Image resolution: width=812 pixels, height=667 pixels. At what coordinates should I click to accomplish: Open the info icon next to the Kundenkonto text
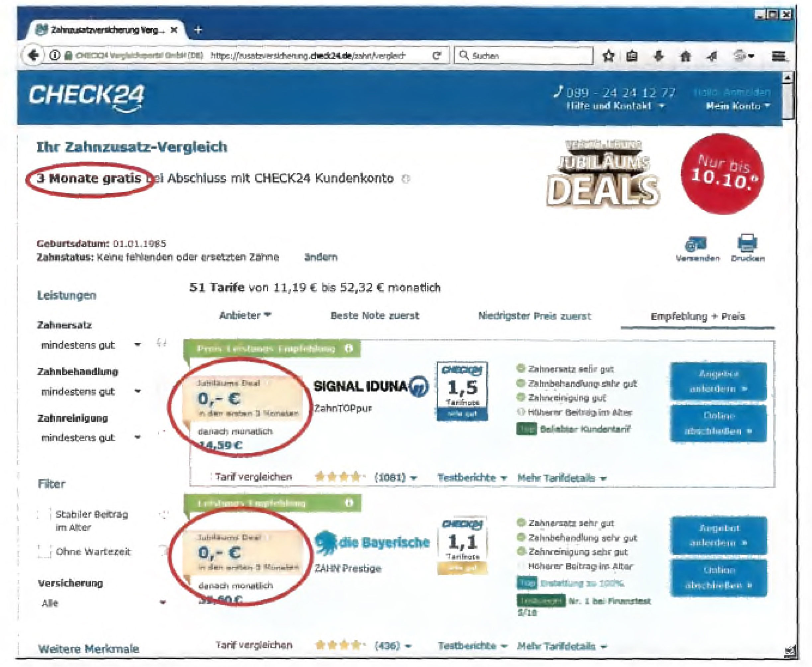[x=406, y=179]
